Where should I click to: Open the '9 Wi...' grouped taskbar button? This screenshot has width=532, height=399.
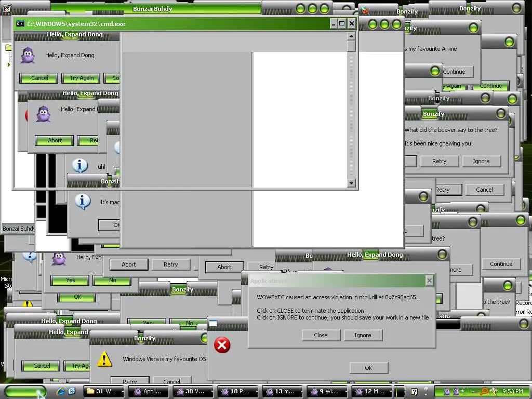[x=328, y=392]
